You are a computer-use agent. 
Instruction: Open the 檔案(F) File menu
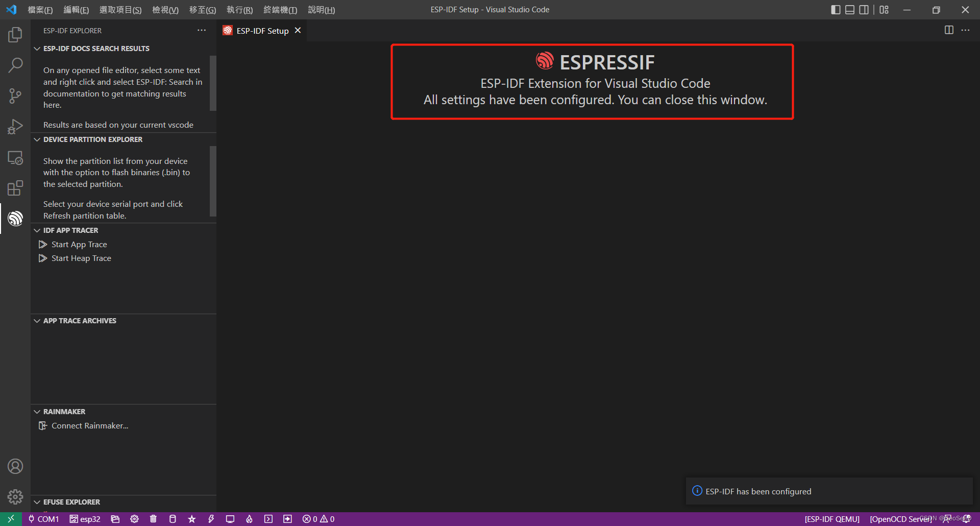coord(40,10)
